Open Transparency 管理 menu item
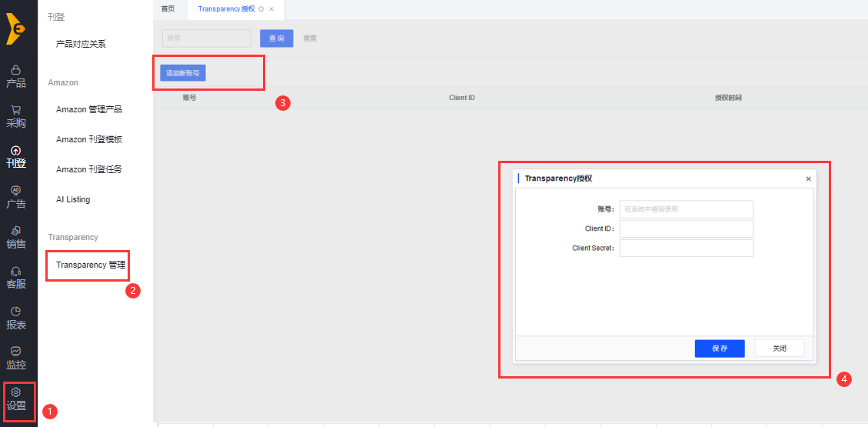This screenshot has width=868, height=427. [90, 265]
